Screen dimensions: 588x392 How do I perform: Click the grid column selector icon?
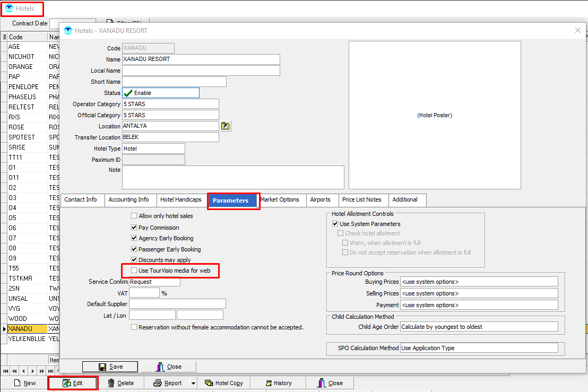pos(4,37)
